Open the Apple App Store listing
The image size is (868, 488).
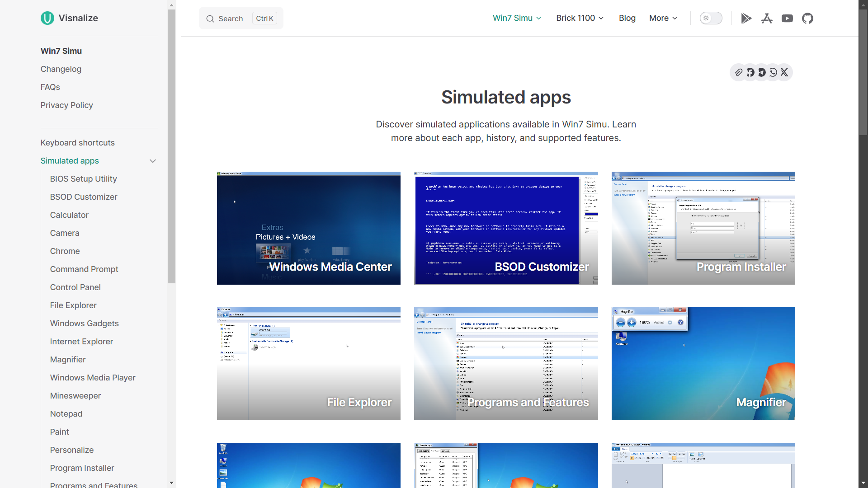tap(767, 18)
